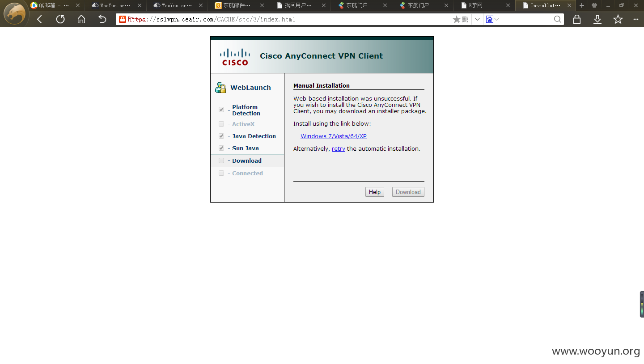Screen dimensions: 644x364
Task: Click the Java Detection label
Action: point(254,136)
